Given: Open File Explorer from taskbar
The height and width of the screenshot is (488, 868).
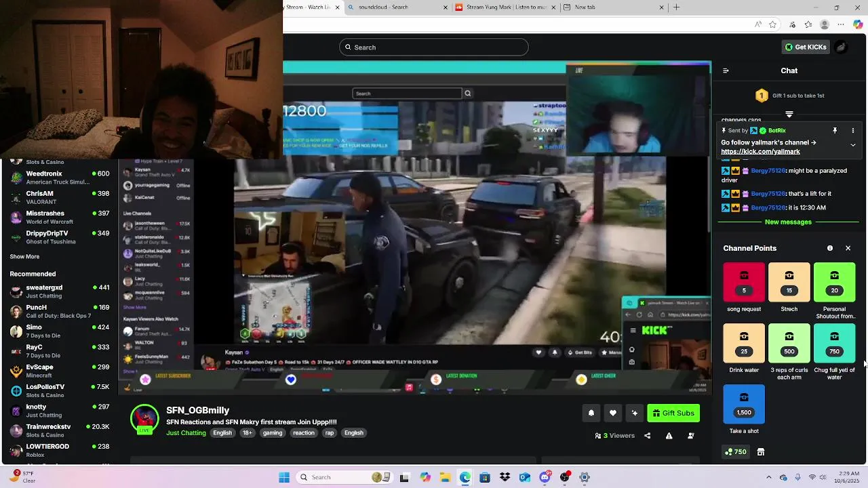Looking at the screenshot, I should [445, 477].
